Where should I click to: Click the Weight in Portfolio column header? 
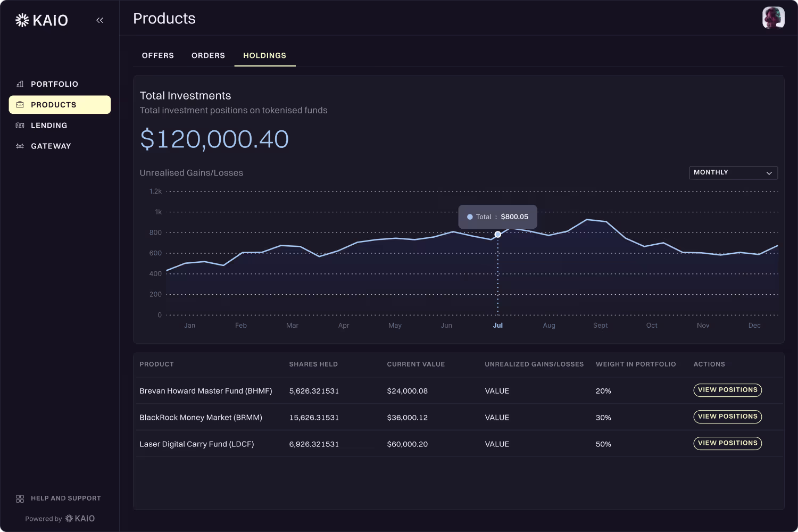pos(636,364)
